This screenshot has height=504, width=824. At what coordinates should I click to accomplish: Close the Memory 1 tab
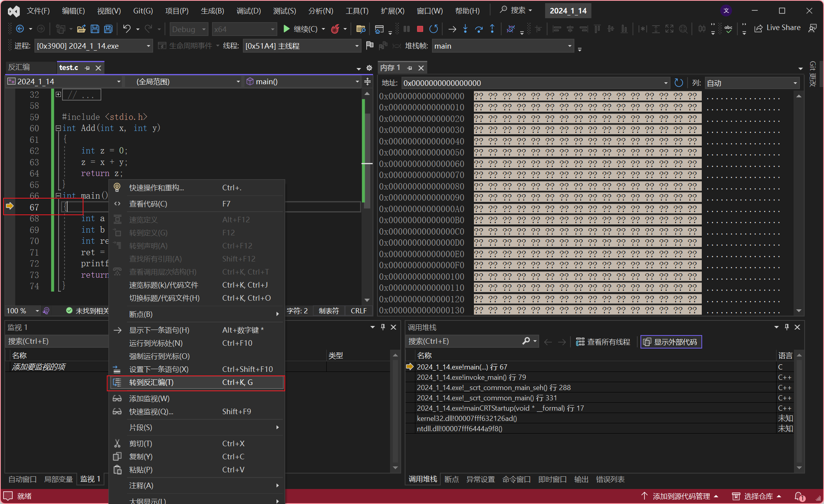421,68
